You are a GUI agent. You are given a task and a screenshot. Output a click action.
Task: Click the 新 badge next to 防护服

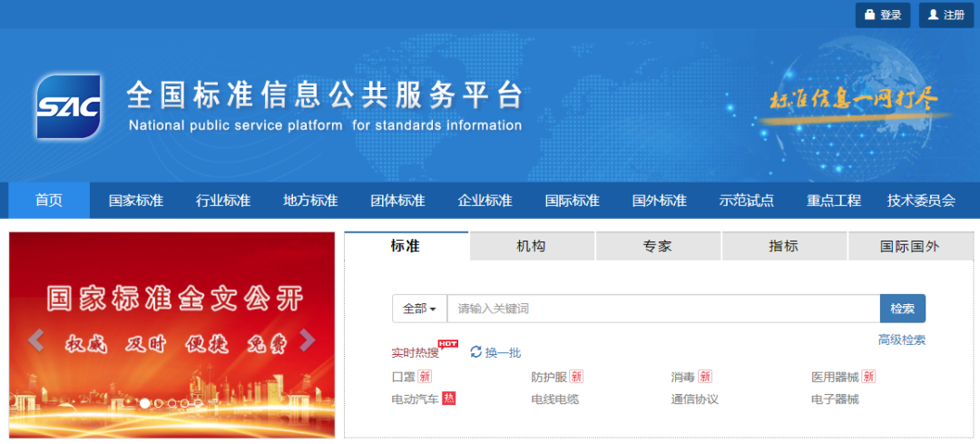[x=576, y=377]
